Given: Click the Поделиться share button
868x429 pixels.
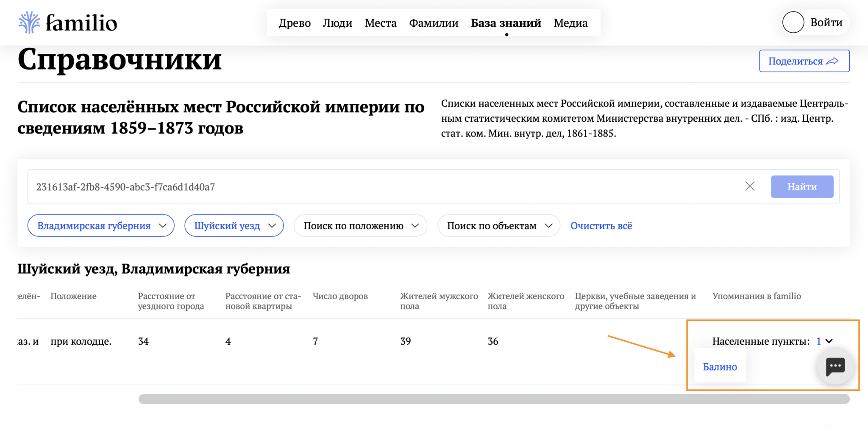Looking at the screenshot, I should click(804, 61).
